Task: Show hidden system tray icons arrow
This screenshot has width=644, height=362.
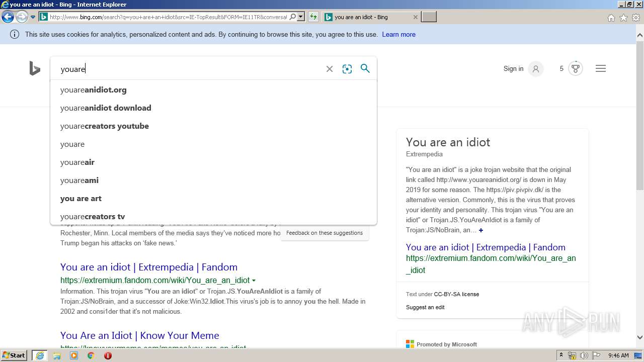Action: [x=561, y=355]
